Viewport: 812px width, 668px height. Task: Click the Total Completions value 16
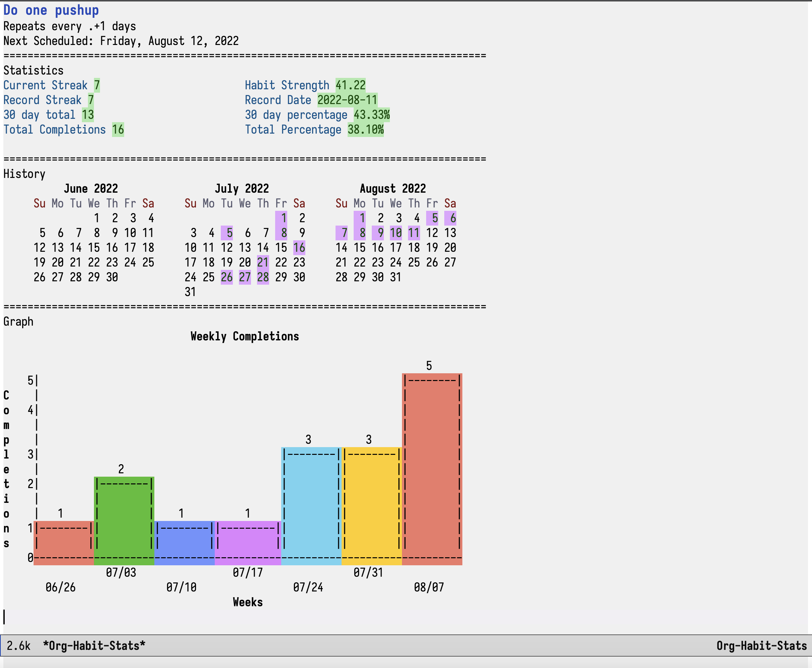[118, 130]
